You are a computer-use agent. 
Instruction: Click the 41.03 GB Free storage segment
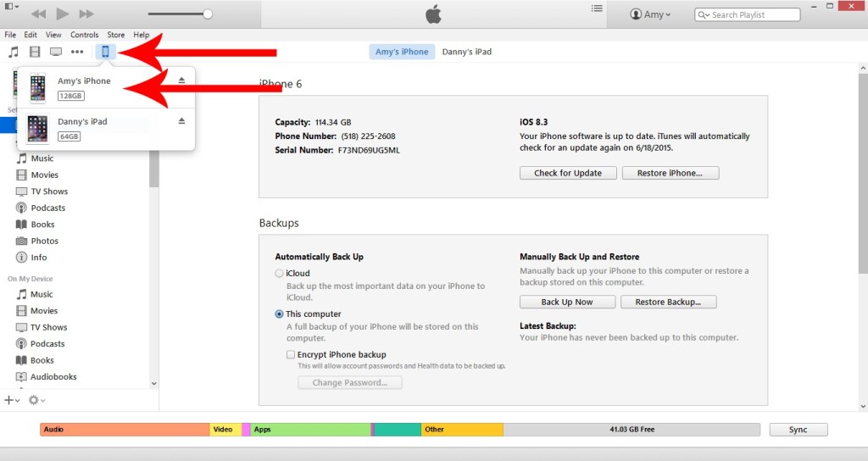tap(632, 430)
